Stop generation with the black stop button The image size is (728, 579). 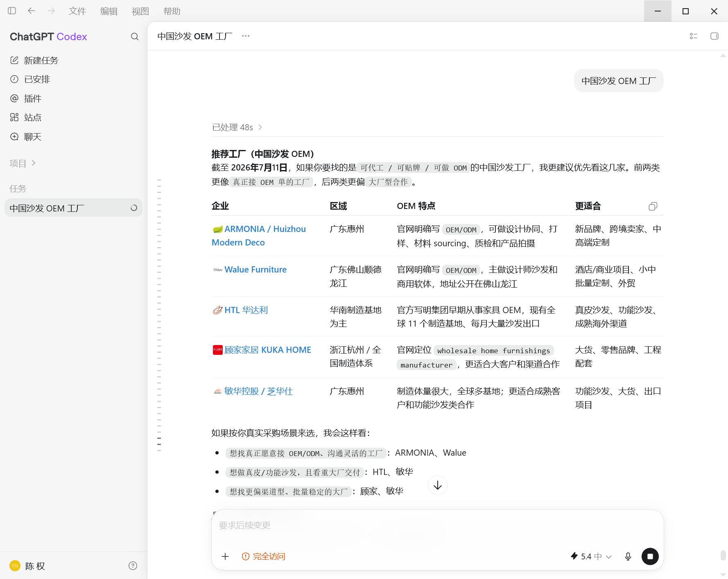click(x=650, y=556)
